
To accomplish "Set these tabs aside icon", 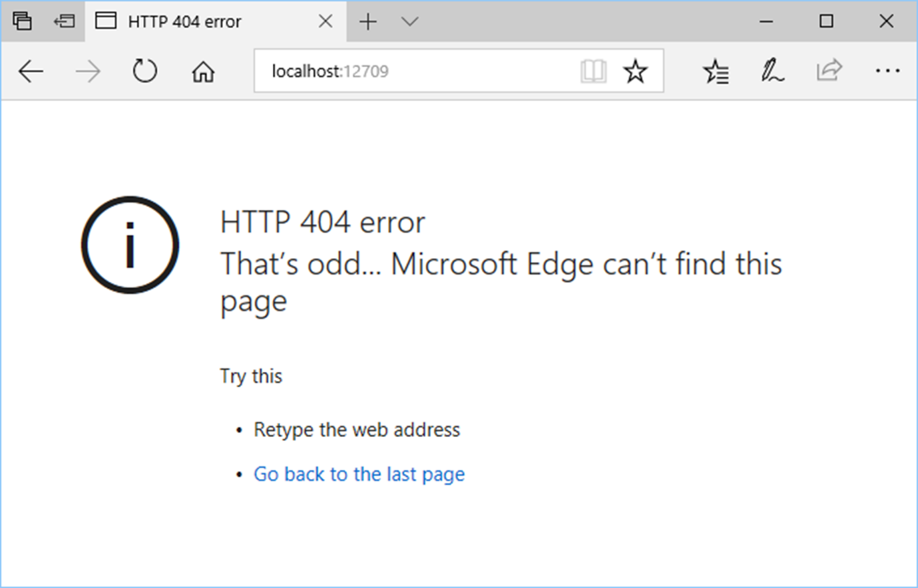I will click(x=64, y=21).
